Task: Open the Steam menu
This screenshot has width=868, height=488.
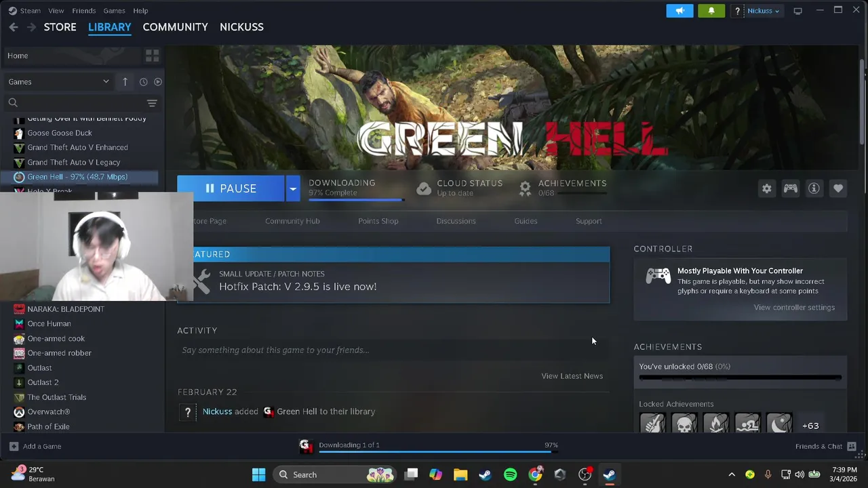Action: (30, 11)
